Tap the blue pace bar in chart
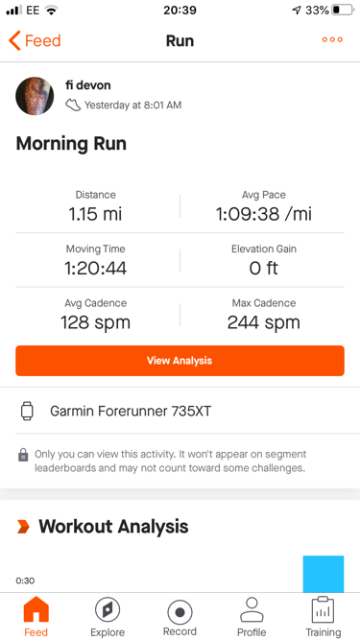The height and width of the screenshot is (640, 360). [x=323, y=574]
